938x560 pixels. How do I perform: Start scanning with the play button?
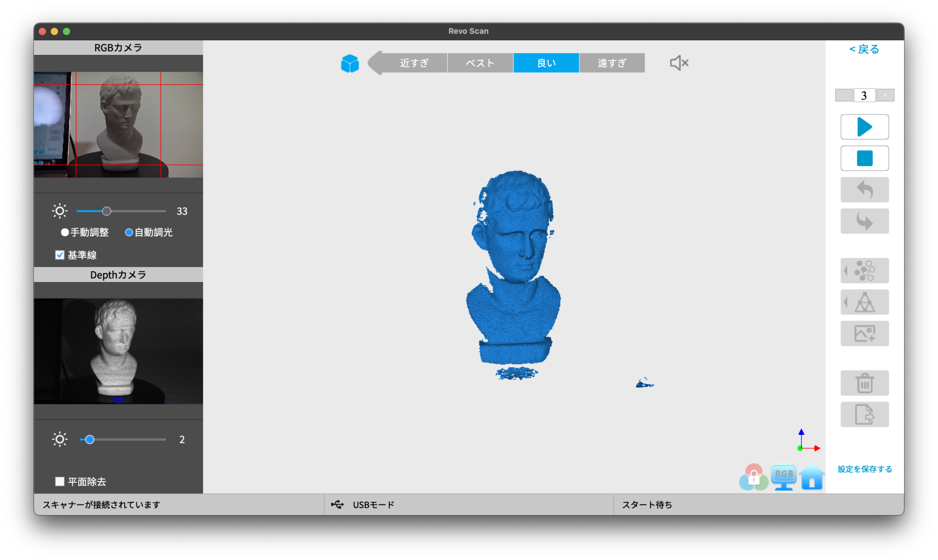pos(864,127)
